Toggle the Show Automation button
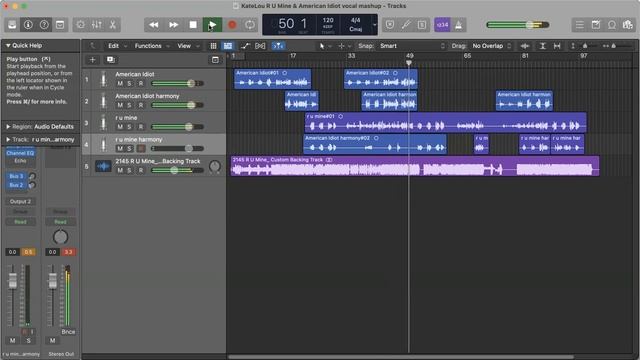This screenshot has width=640, height=360. tap(244, 46)
